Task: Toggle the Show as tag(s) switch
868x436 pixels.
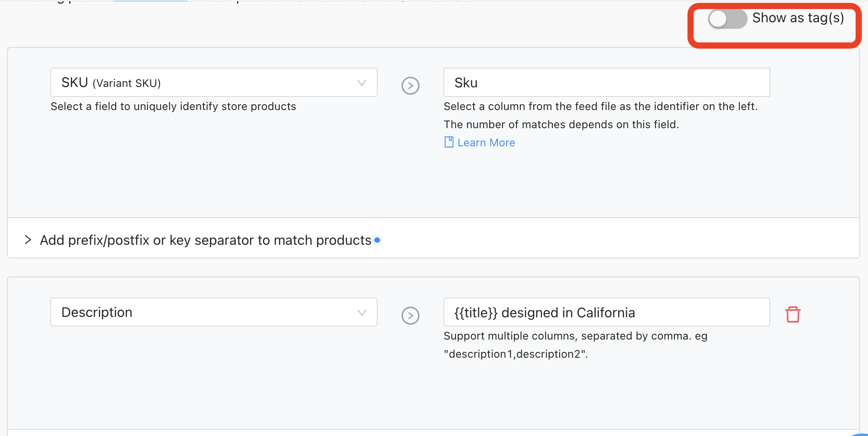Action: click(727, 19)
